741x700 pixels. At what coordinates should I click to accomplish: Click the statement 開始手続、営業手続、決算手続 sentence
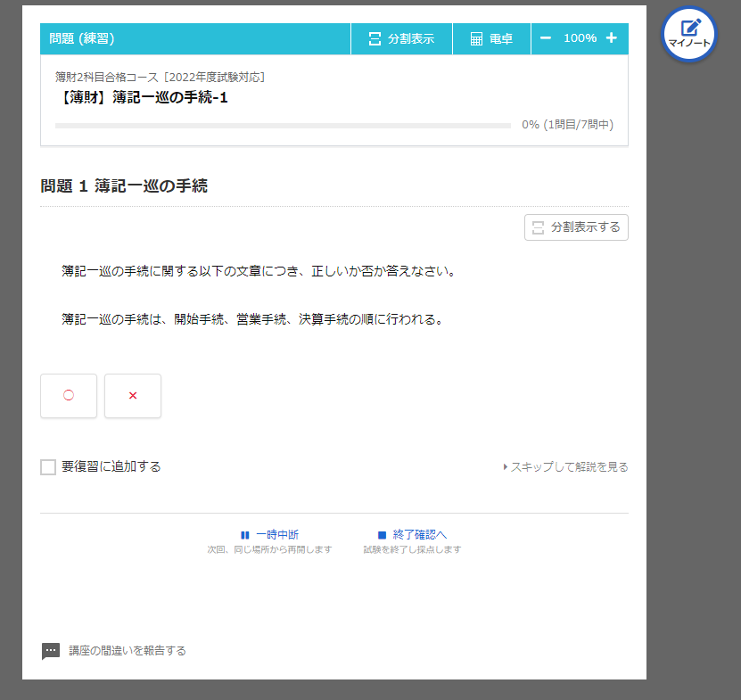click(x=254, y=319)
